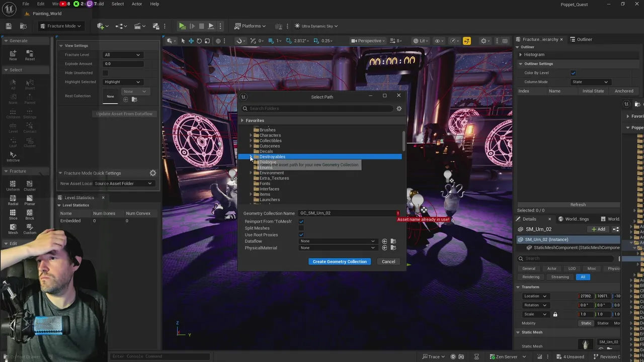Toggle Split Meshes checkbox
The height and width of the screenshot is (362, 644).
click(301, 228)
